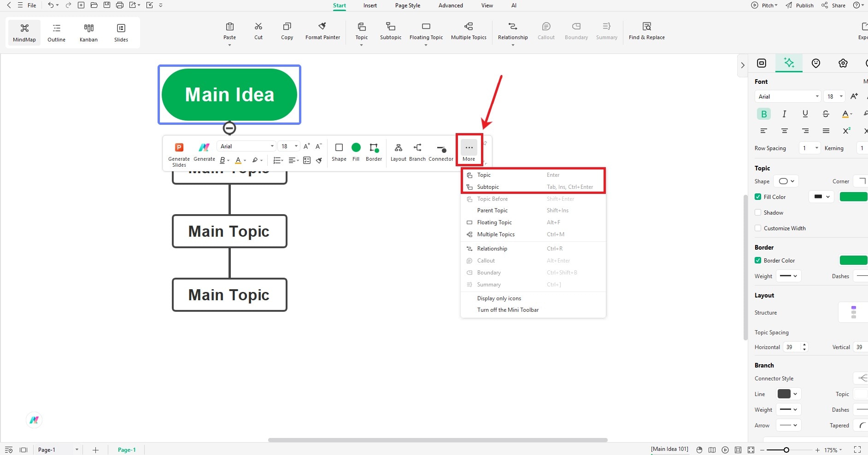Viewport: 868px width, 455px height.
Task: Activate the Format Painter tool
Action: coord(323,31)
